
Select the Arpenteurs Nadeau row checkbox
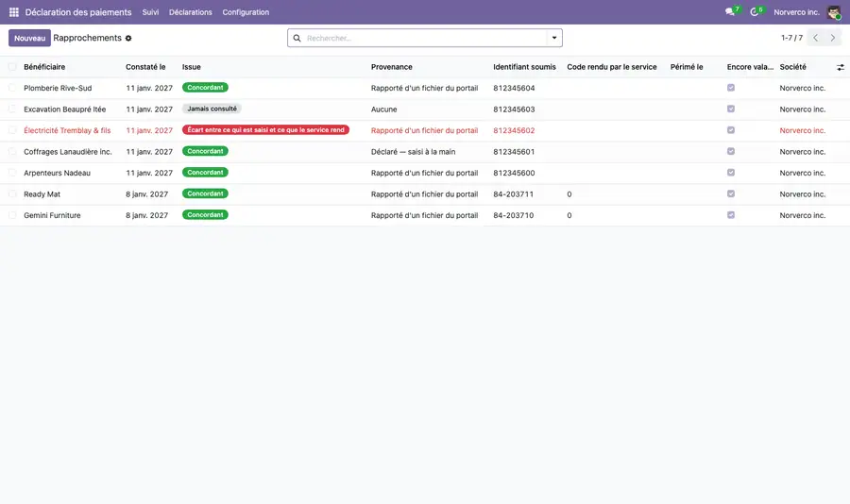[12, 173]
